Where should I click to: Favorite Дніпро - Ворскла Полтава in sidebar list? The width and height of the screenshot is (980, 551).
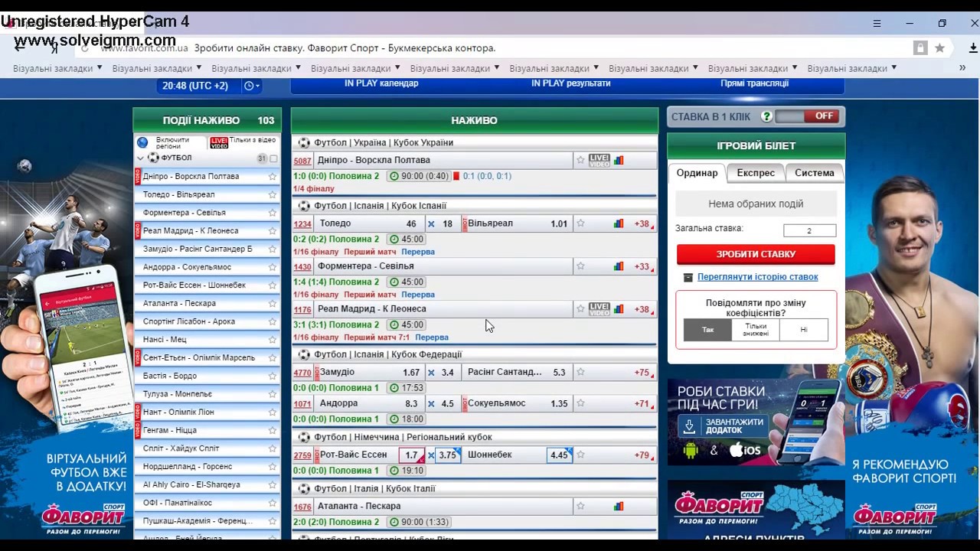pyautogui.click(x=272, y=176)
